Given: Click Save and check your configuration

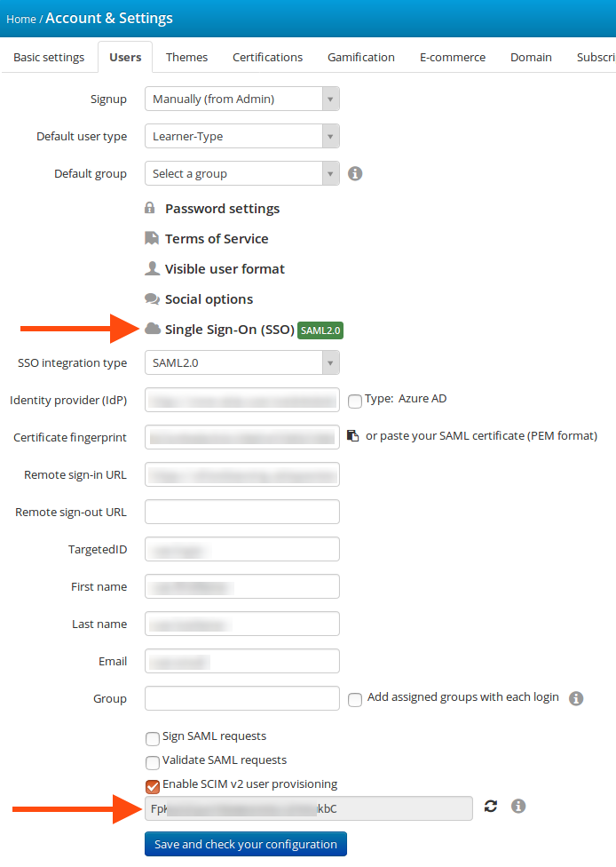Looking at the screenshot, I should (x=246, y=844).
